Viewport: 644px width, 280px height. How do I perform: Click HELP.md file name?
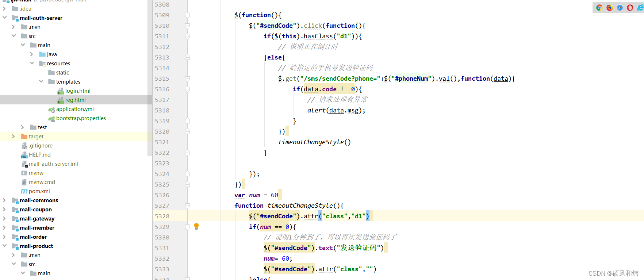pos(40,155)
